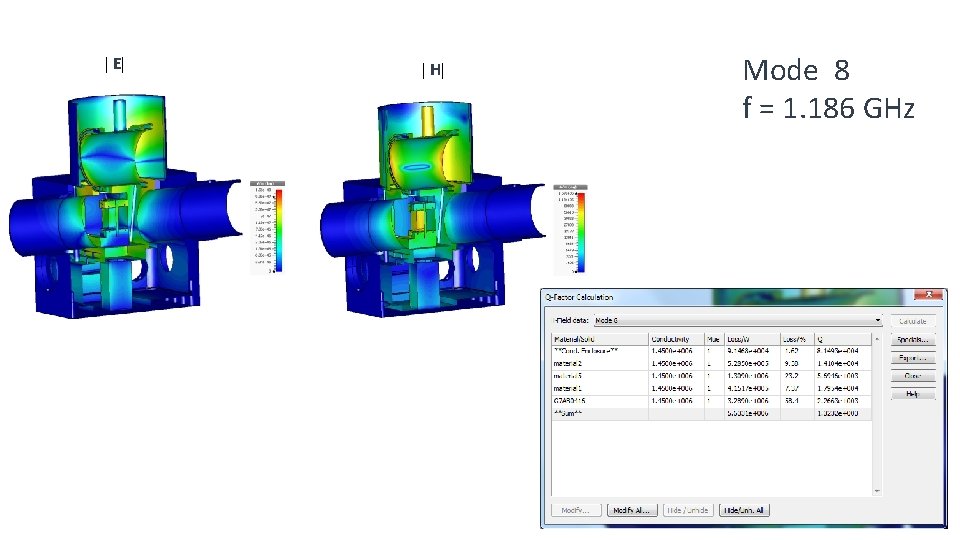Viewport: 960px width, 540px height.
Task: Open the Specials... options button
Action: 912,339
